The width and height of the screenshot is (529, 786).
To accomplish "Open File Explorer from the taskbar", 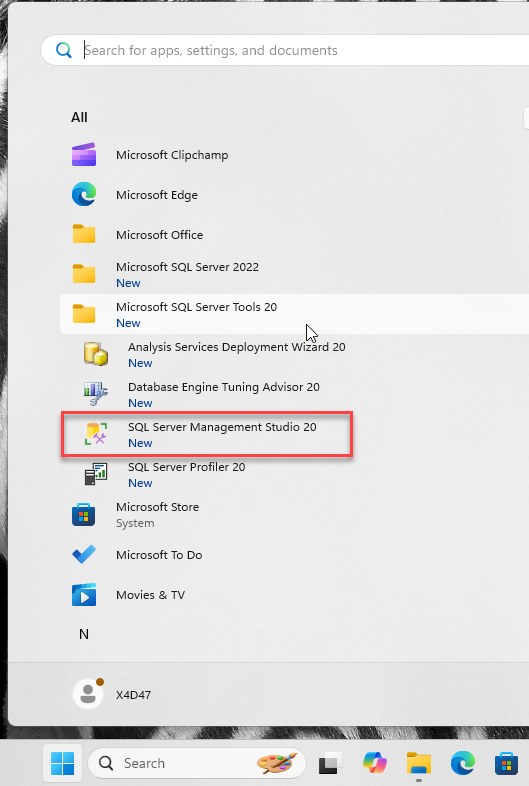I will (x=419, y=763).
